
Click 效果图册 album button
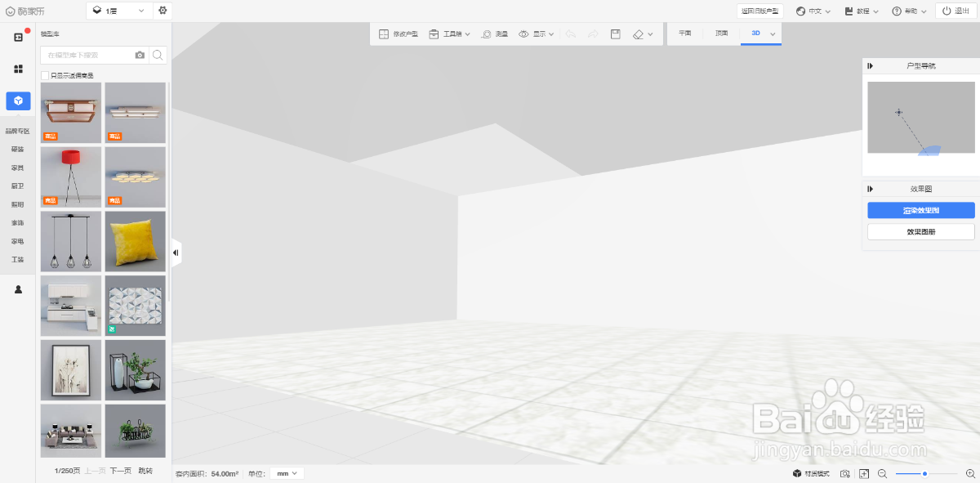(x=921, y=232)
